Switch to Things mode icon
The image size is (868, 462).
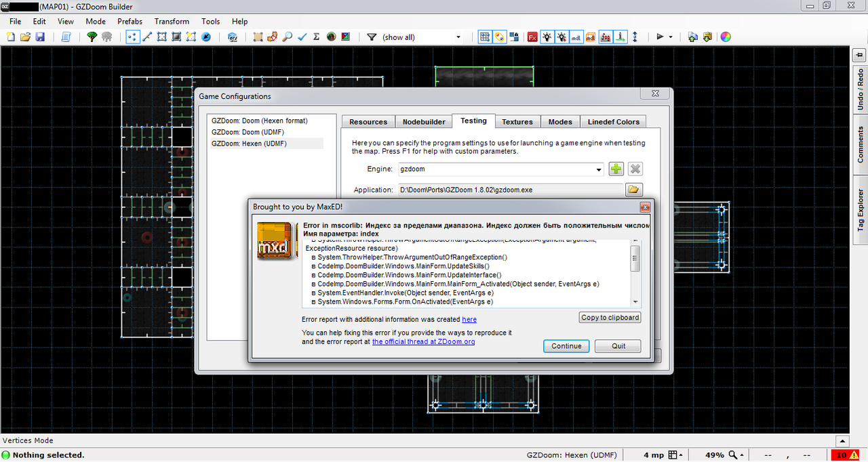point(192,37)
